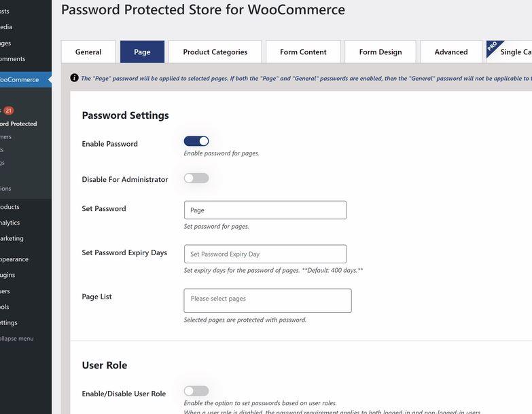
Task: Focus the Set Password input field
Action: (x=266, y=210)
